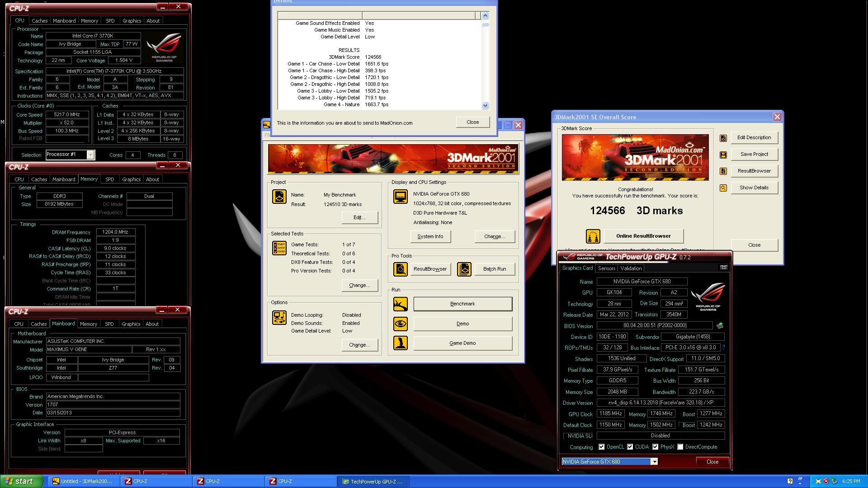Click the Game Demo joystick icon
The width and height of the screenshot is (868, 488).
(x=400, y=343)
